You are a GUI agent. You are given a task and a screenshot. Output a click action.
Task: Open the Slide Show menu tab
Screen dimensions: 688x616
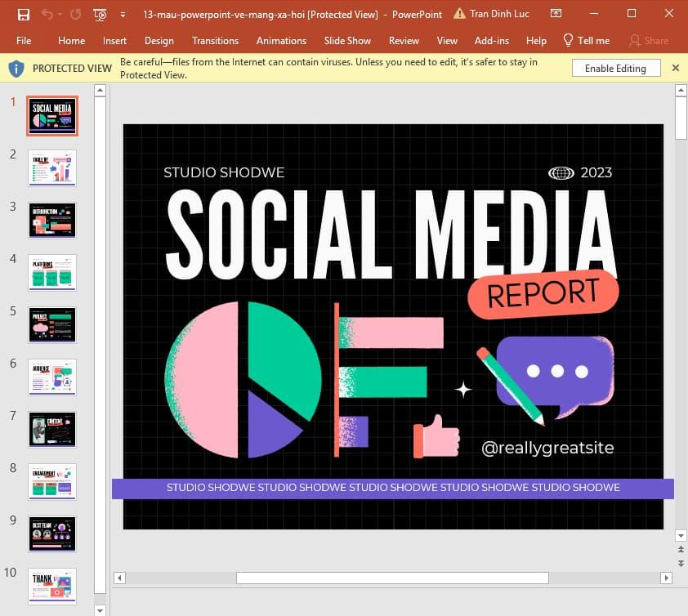[x=346, y=40]
